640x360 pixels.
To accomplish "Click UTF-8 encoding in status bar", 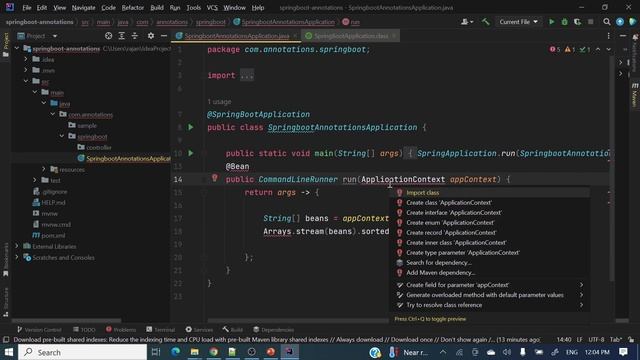I will (x=596, y=340).
